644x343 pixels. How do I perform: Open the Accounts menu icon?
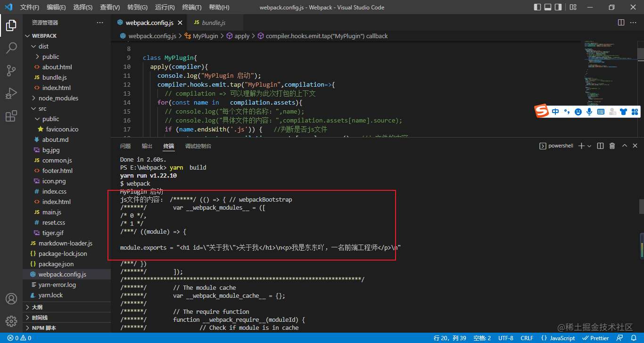coord(11,299)
